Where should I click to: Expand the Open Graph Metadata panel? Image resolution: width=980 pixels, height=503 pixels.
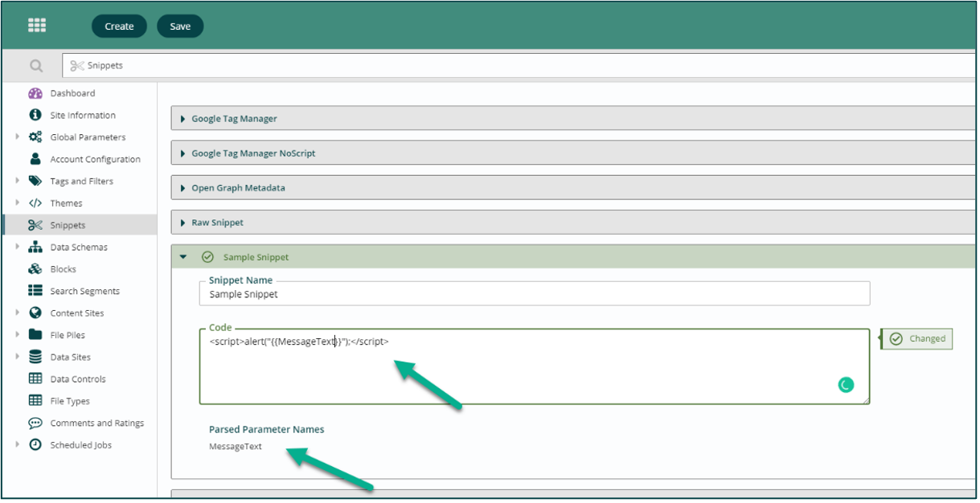(x=183, y=188)
